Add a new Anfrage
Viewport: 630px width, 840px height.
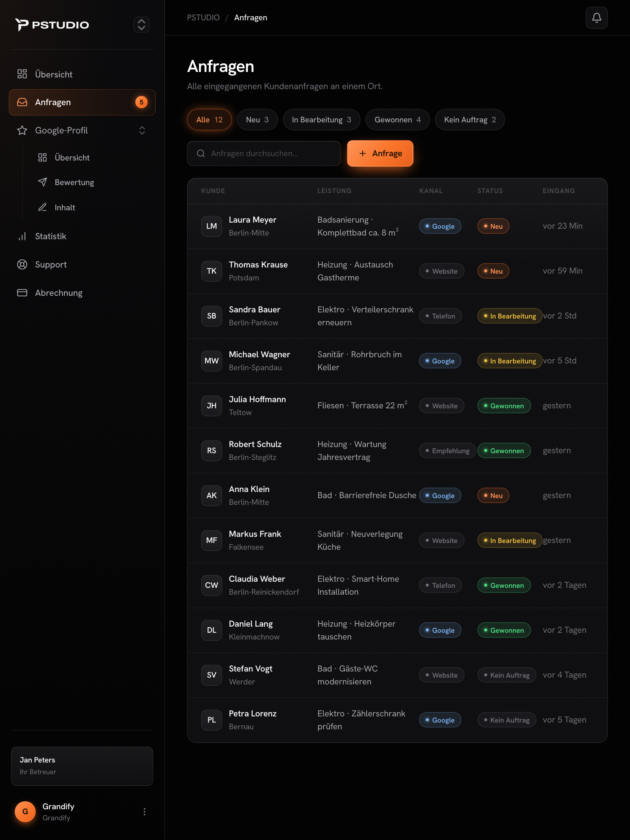(380, 153)
